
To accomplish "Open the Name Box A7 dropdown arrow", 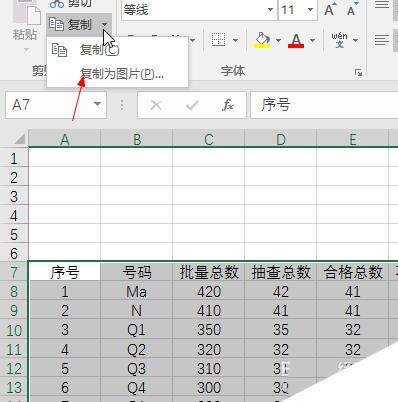I will coord(97,104).
